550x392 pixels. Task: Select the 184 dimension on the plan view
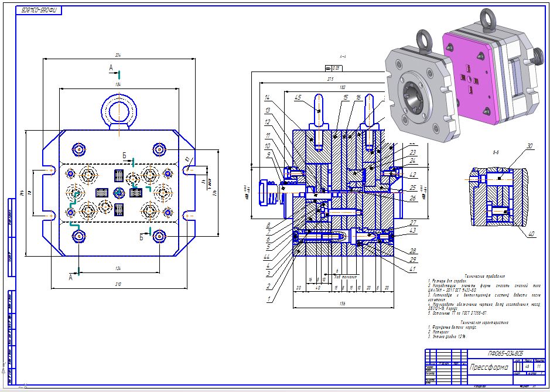pos(118,84)
